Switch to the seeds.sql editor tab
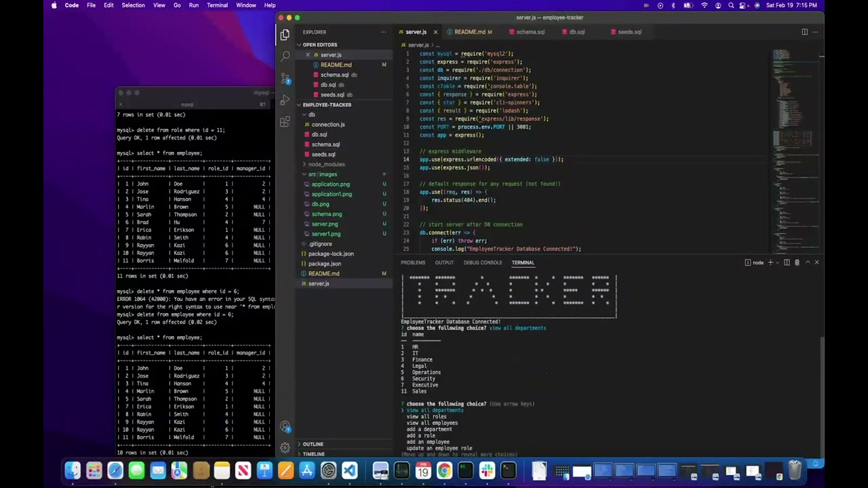The image size is (868, 488). [x=630, y=32]
